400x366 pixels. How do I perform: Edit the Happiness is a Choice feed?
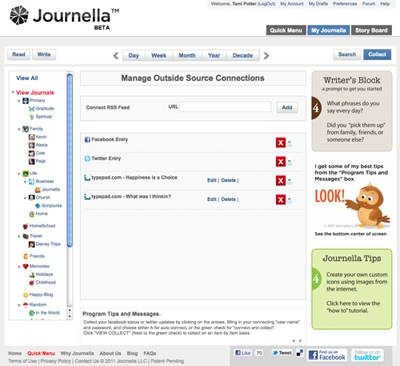[x=212, y=180]
